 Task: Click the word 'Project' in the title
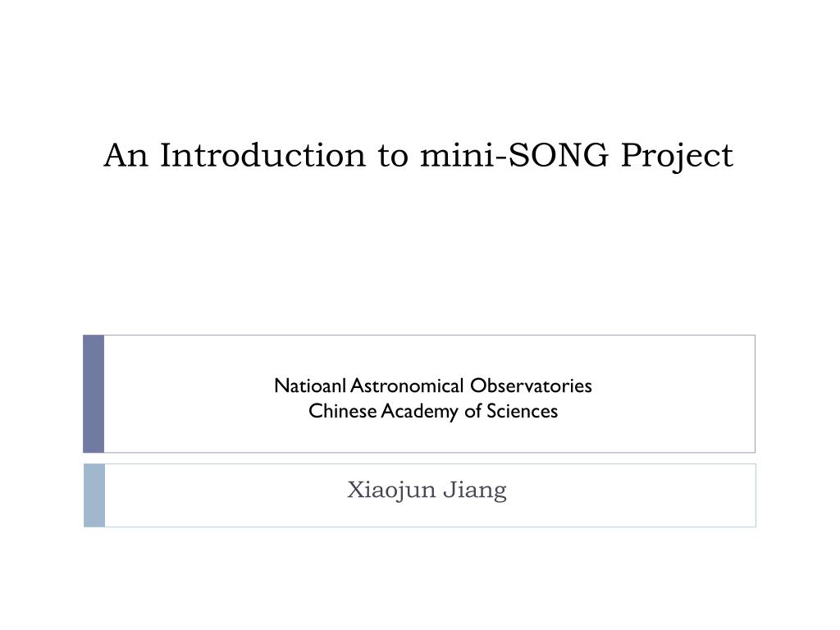coord(677,157)
